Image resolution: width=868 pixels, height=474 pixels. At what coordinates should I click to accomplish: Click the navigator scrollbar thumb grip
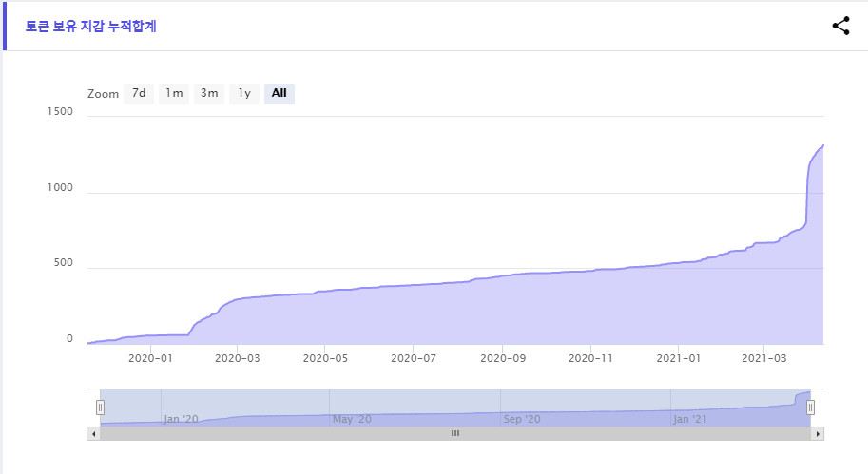(x=455, y=433)
